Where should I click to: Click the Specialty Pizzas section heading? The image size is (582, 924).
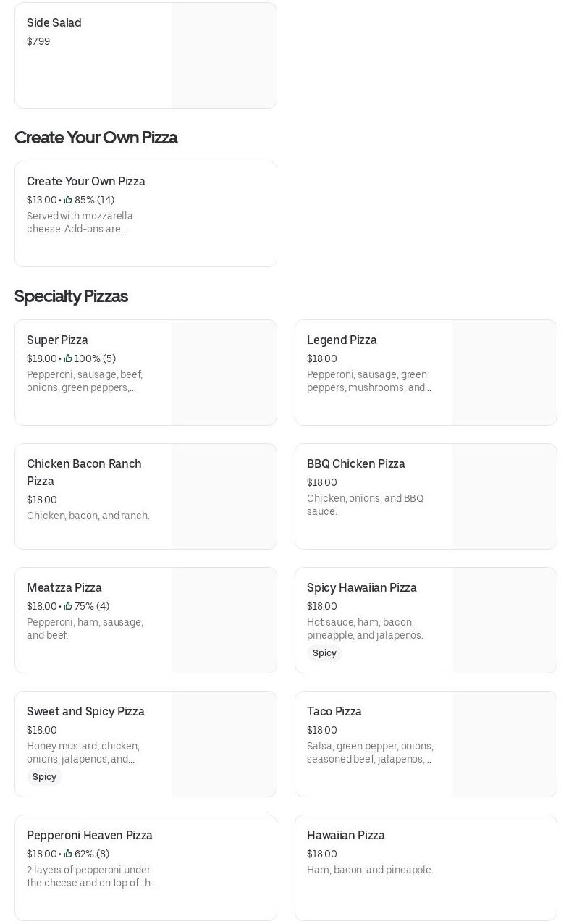click(x=71, y=296)
